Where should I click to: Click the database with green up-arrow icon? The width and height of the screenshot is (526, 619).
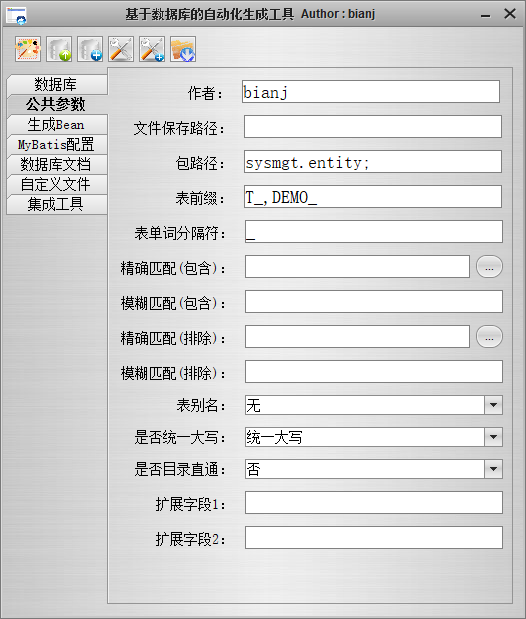59,49
